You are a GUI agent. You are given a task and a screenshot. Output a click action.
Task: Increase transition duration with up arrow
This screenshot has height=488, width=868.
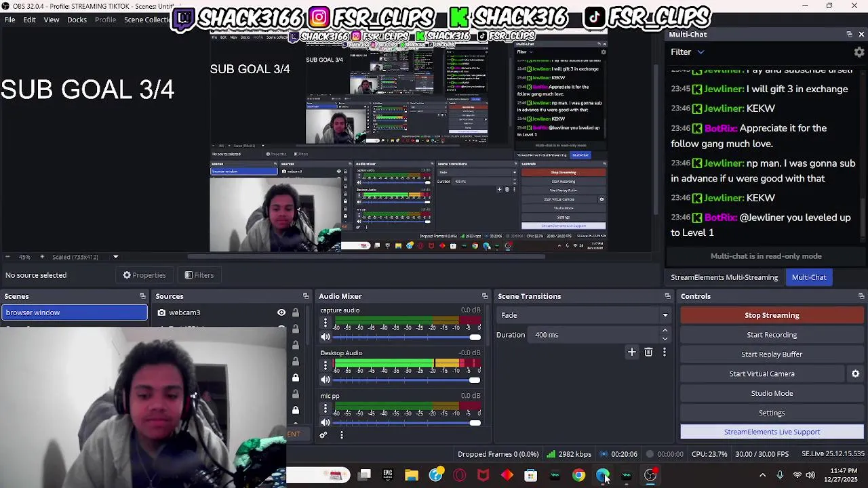point(665,331)
